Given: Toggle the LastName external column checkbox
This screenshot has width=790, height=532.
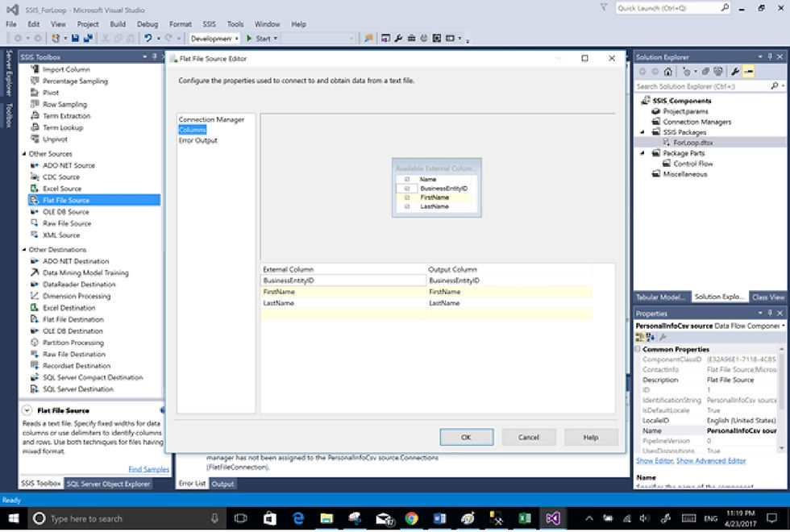Looking at the screenshot, I should (x=407, y=206).
